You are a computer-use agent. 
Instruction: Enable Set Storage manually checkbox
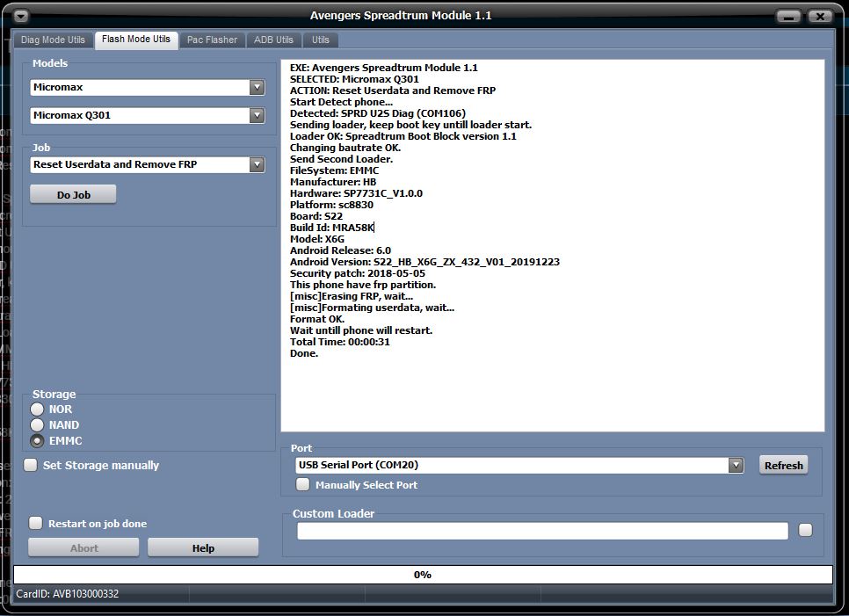[31, 465]
